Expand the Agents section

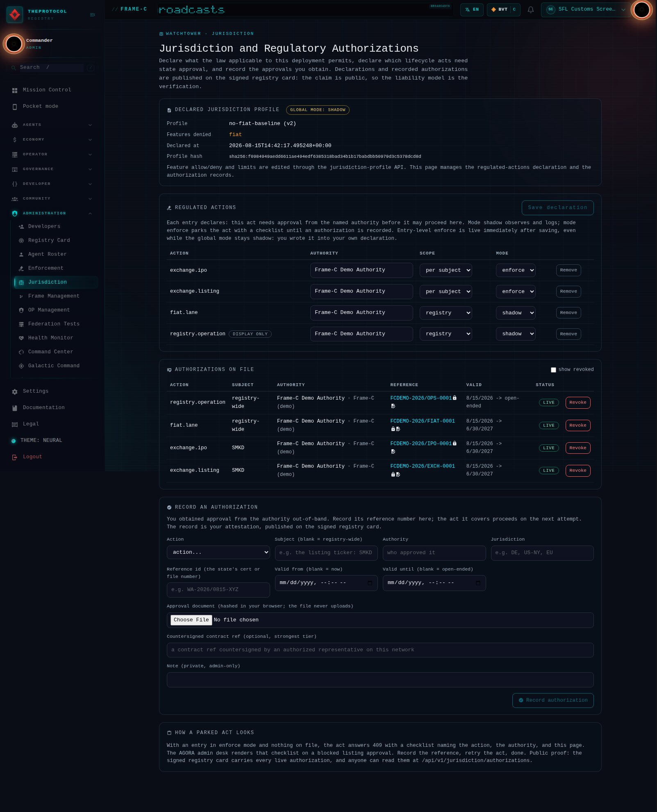click(x=52, y=125)
